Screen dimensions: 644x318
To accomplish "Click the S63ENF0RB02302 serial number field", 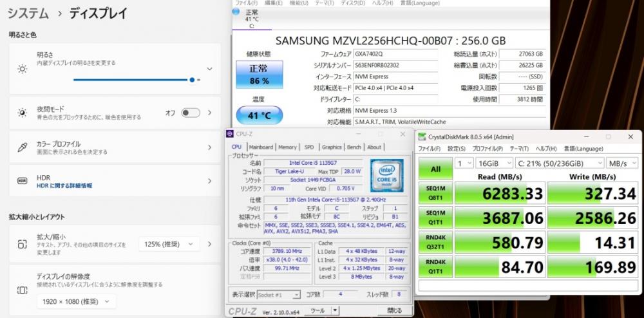I will (x=396, y=65).
